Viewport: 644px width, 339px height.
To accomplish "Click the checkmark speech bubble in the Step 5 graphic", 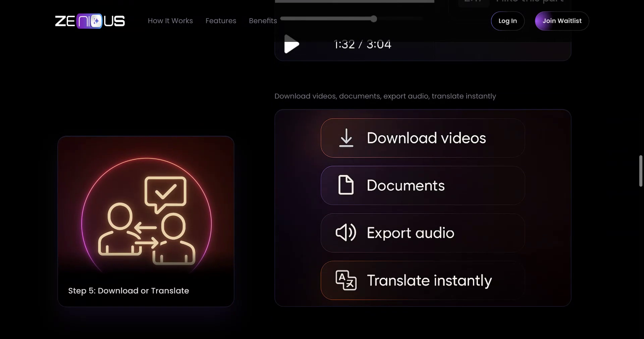I will click(x=165, y=192).
